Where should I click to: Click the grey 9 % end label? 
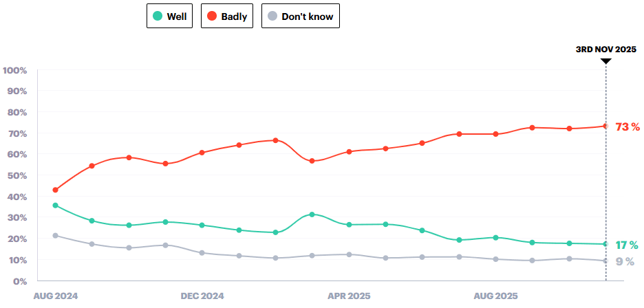625,261
